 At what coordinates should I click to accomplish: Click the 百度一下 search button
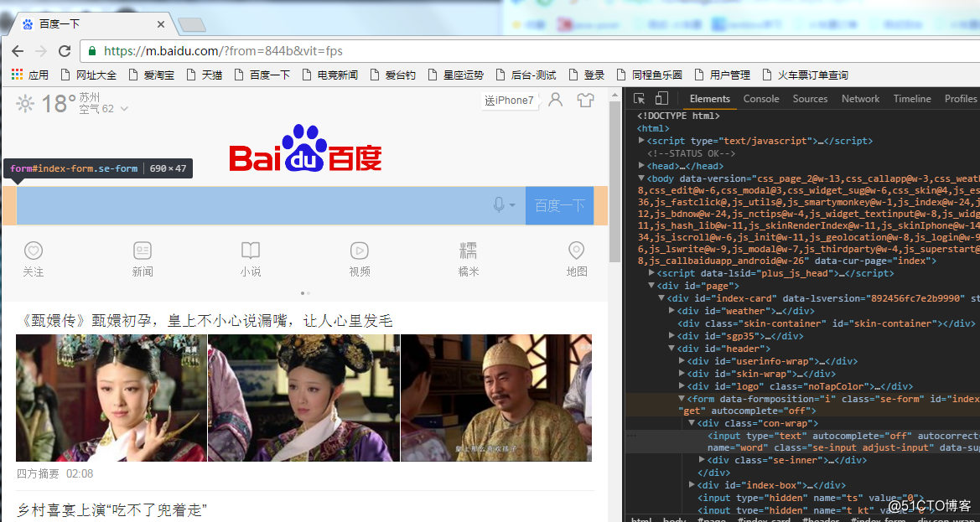[559, 205]
